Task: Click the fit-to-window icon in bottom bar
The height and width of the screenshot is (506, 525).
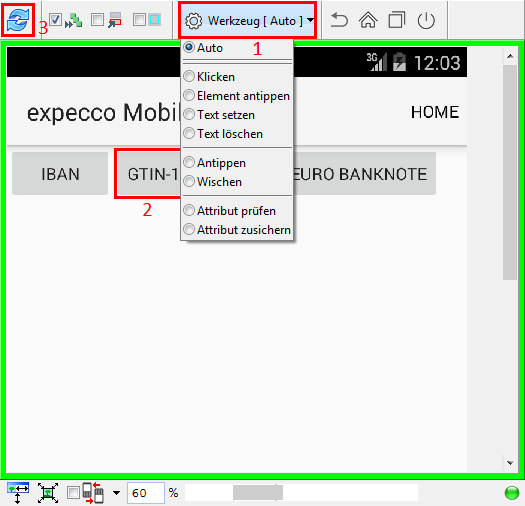Action: click(x=48, y=493)
